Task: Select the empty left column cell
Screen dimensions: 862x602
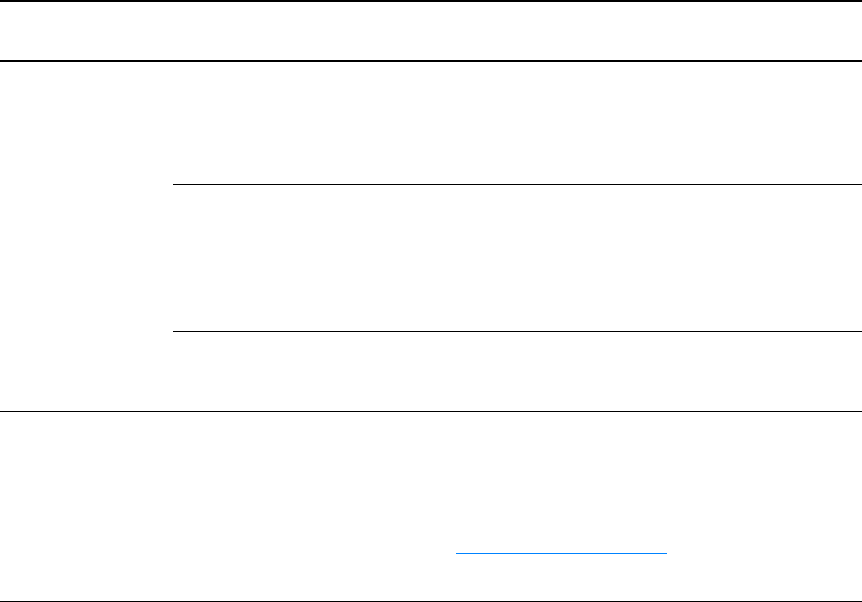Action: pos(86,236)
